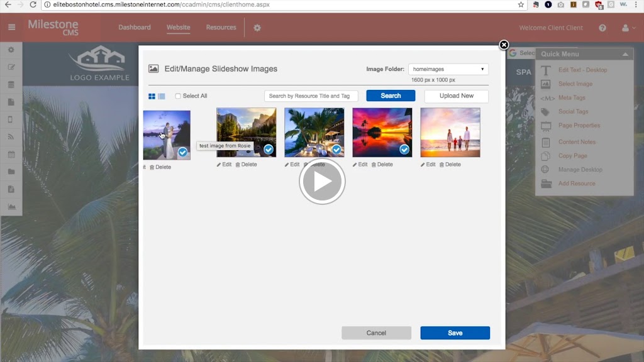Click the page document icon in sidebar
Image resolution: width=644 pixels, height=362 pixels.
(11, 102)
